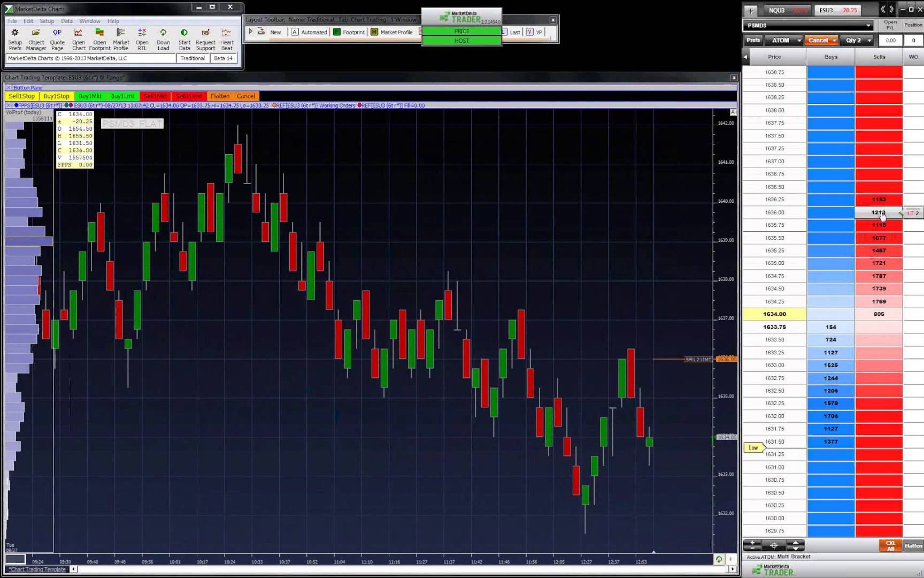The height and width of the screenshot is (578, 924).
Task: Click the CXL All button
Action: [890, 545]
